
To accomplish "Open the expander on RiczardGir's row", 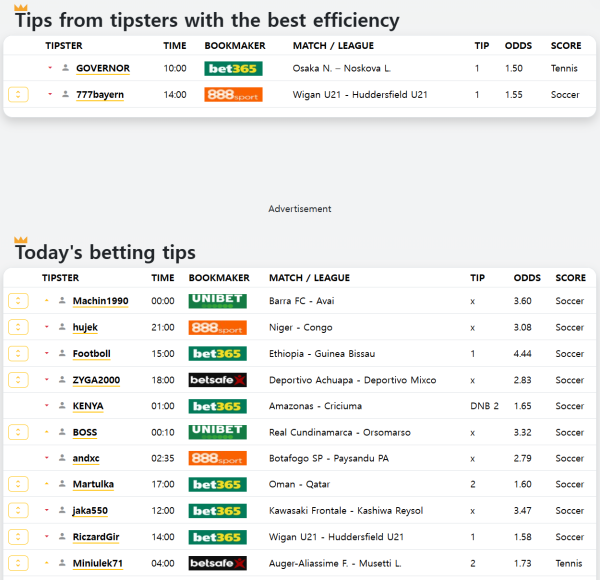I will [18, 537].
